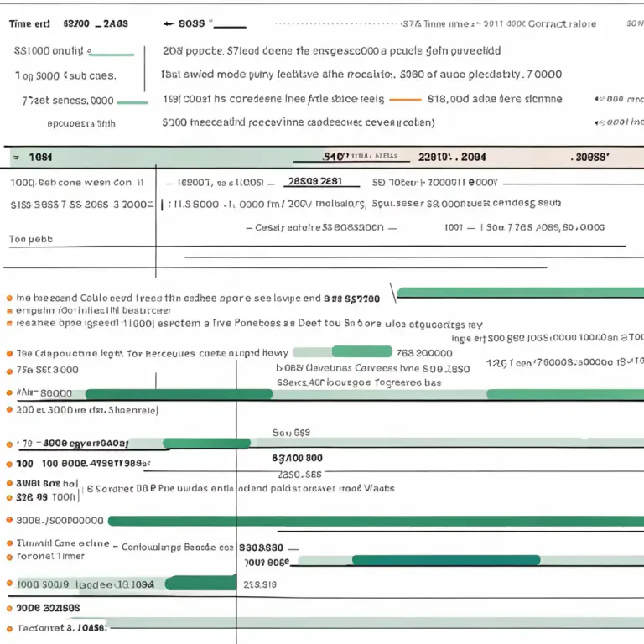The image size is (644, 644).
Task: Click the orange bullet beside "KNa- 80000"
Action: coord(9,392)
